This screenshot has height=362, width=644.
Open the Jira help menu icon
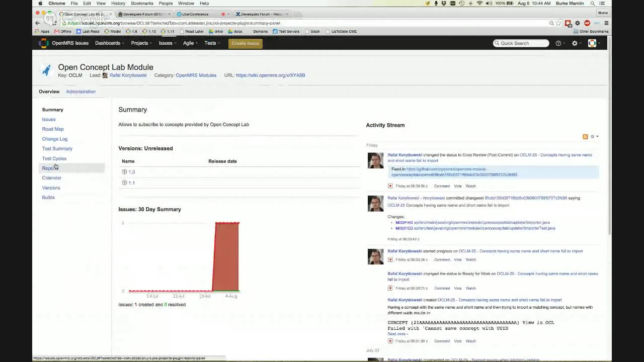click(x=558, y=43)
